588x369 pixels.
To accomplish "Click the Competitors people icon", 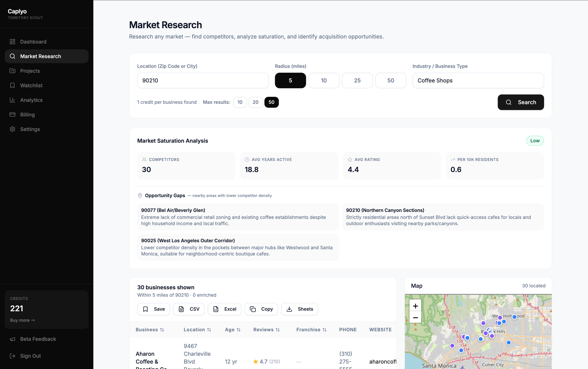I will click(x=144, y=160).
